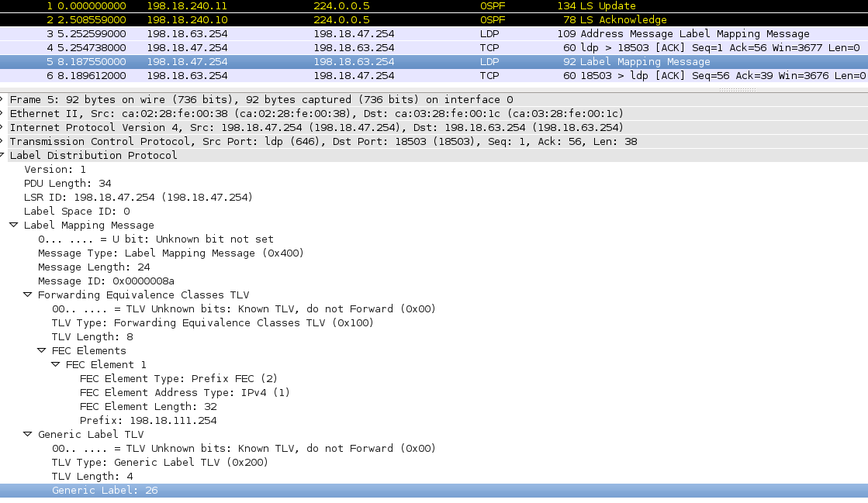Collapse the Generic Label TLV node

(28, 435)
